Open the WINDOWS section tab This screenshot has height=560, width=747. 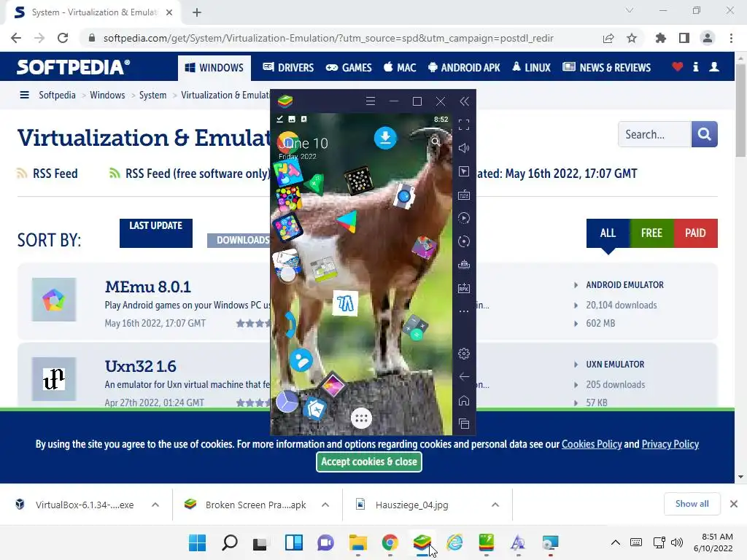(x=214, y=68)
